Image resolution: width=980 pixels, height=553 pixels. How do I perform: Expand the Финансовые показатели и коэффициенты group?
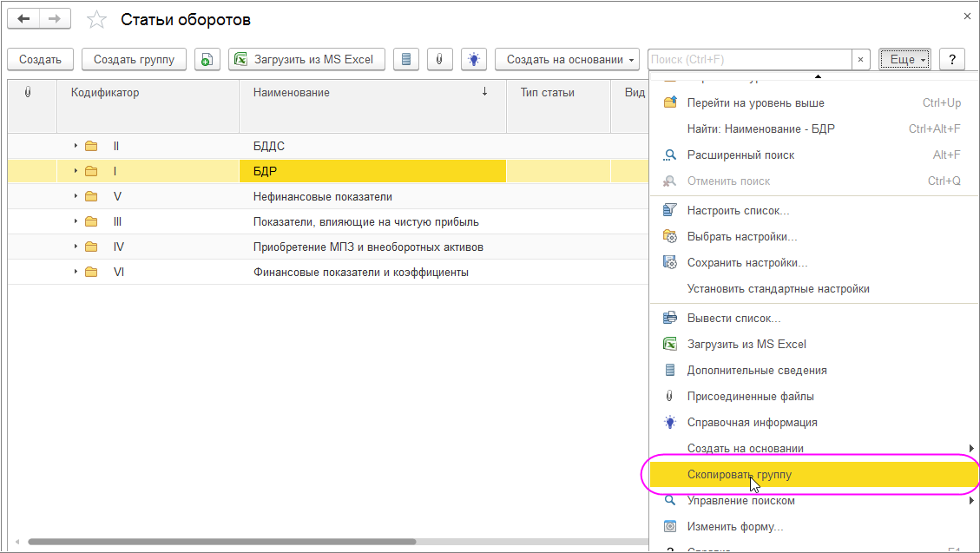pyautogui.click(x=76, y=271)
